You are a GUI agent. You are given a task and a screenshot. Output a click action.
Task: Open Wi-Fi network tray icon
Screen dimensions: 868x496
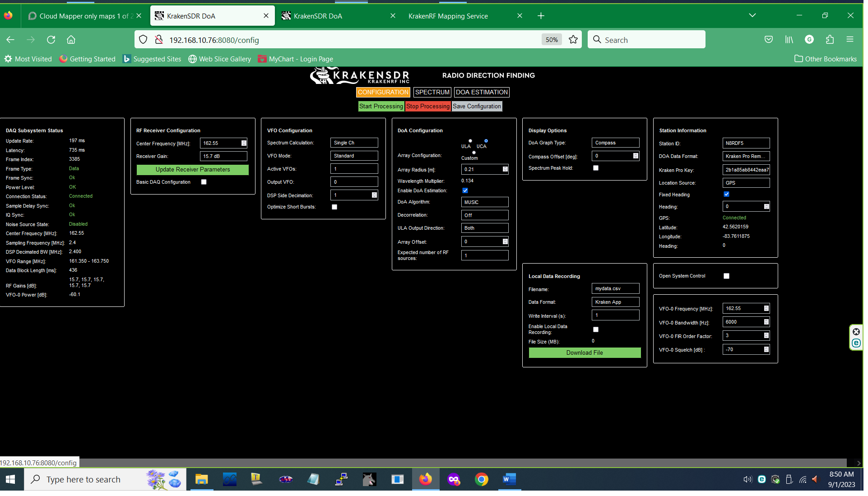(803, 479)
